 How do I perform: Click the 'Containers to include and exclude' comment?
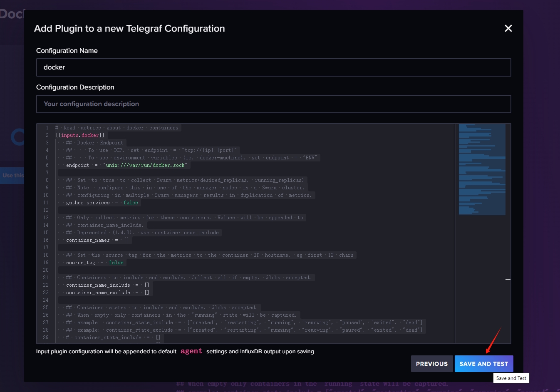pyautogui.click(x=188, y=278)
